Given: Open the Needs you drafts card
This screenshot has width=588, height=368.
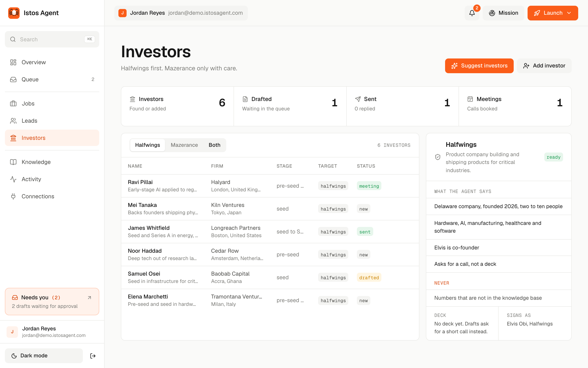Looking at the screenshot, I should [52, 302].
